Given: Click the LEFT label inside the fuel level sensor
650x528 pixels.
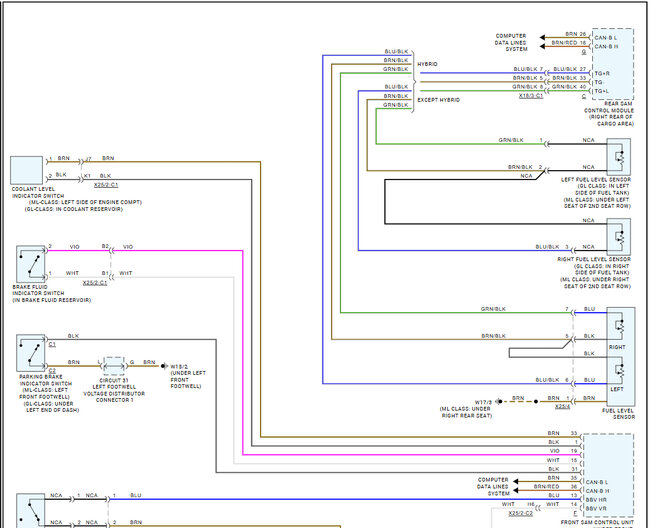Looking at the screenshot, I should (617, 390).
